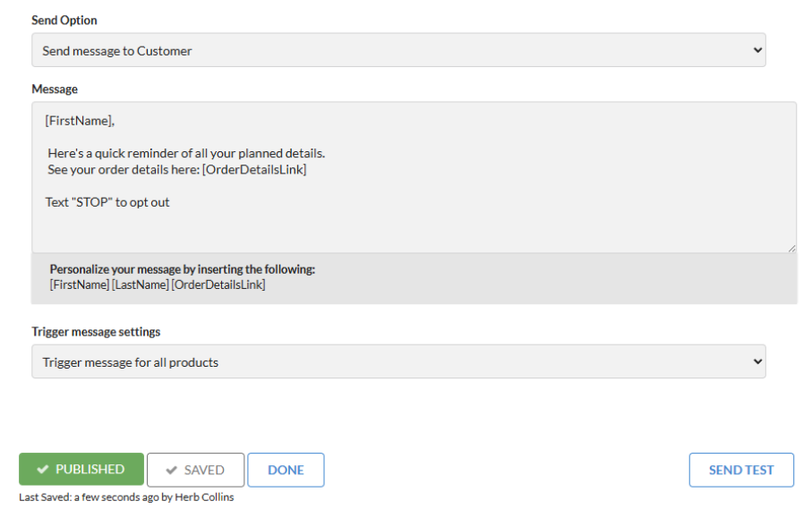Click the 'Last Saved' status text

(x=125, y=497)
